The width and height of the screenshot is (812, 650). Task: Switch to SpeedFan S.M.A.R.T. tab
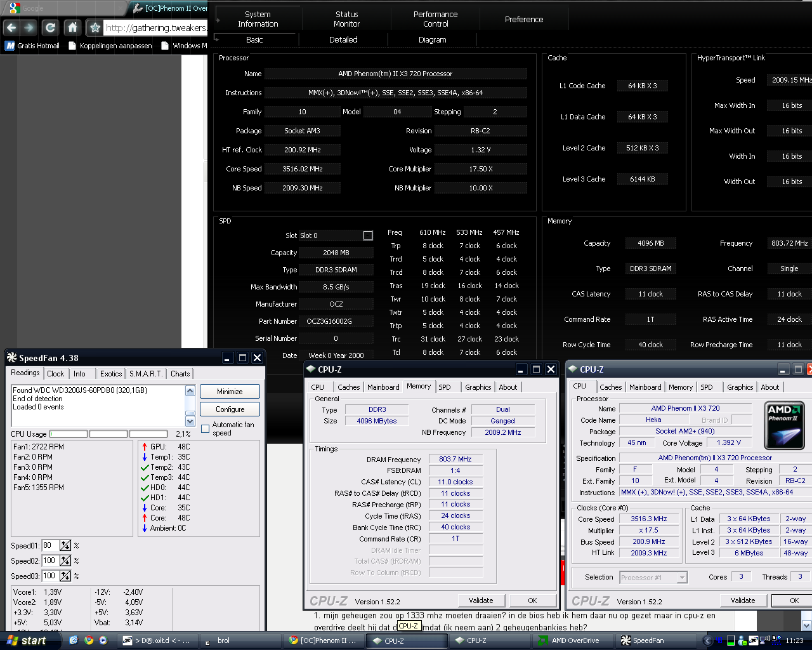pos(146,374)
